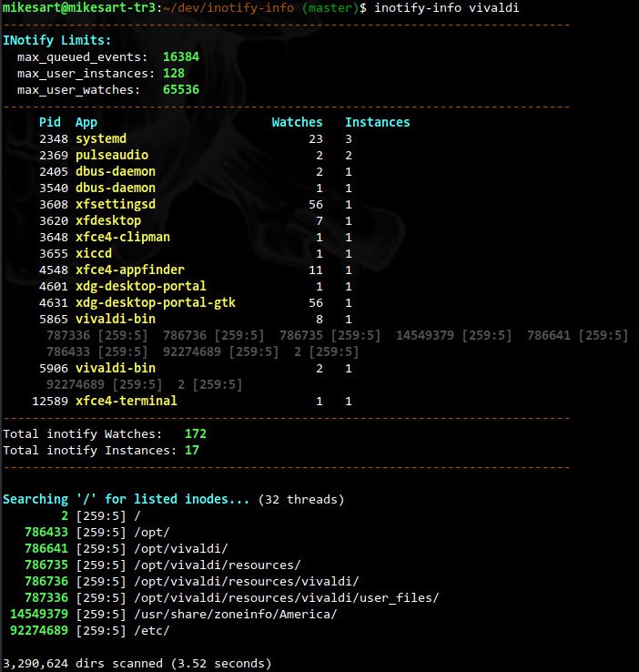Click green inode 786433 in search results
Image resolution: width=639 pixels, height=672 pixels.
46,533
